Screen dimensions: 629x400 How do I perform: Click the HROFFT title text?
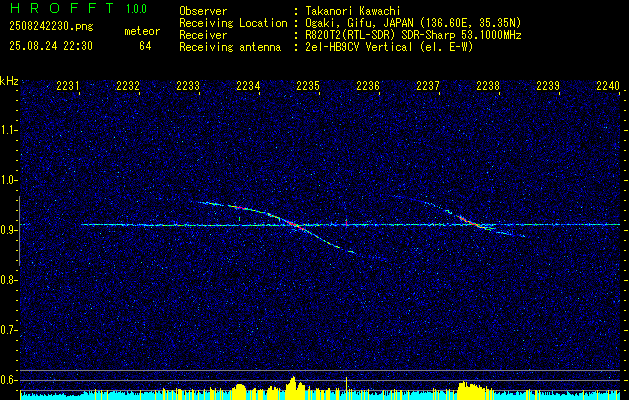[x=61, y=8]
